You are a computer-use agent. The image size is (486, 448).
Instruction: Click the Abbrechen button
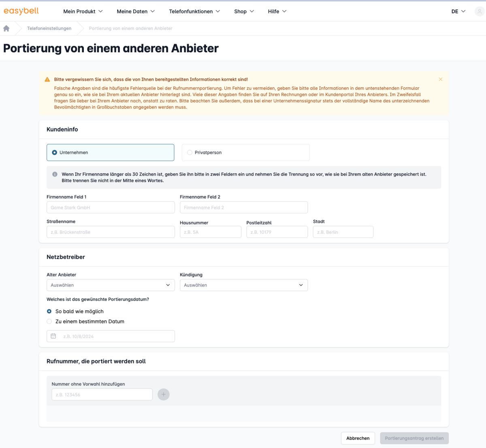coord(358,438)
